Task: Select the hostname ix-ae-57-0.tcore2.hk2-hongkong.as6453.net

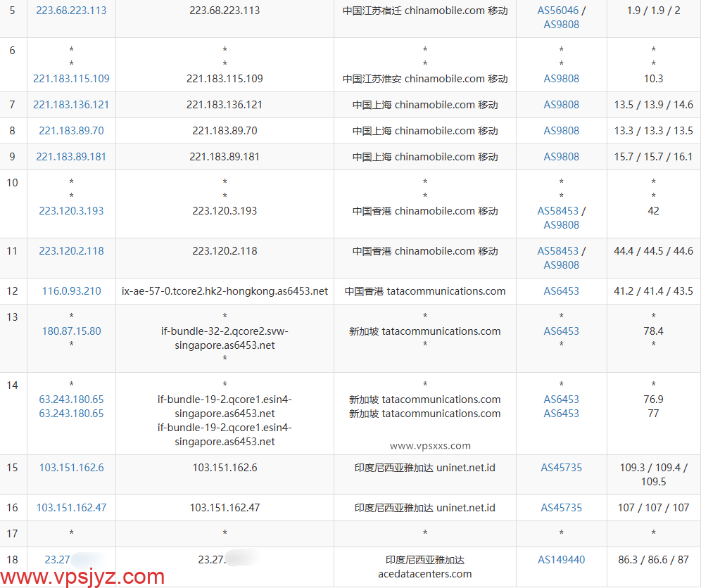Action: tap(225, 291)
